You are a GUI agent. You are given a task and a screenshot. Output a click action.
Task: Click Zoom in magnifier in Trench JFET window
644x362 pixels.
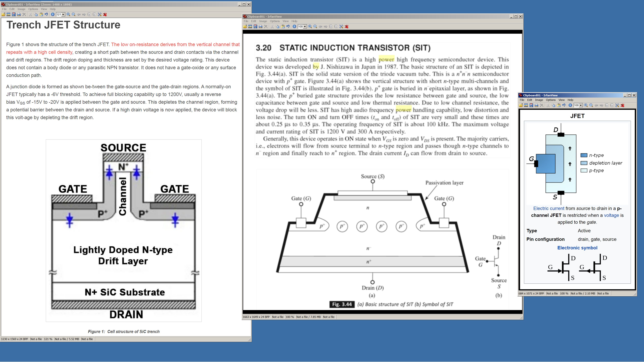coord(68,14)
